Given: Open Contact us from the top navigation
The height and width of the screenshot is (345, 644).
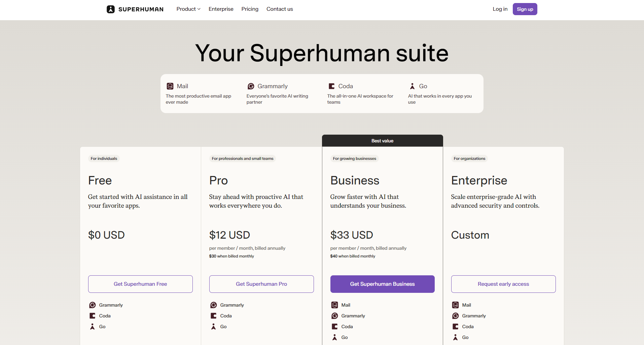Looking at the screenshot, I should pyautogui.click(x=280, y=9).
